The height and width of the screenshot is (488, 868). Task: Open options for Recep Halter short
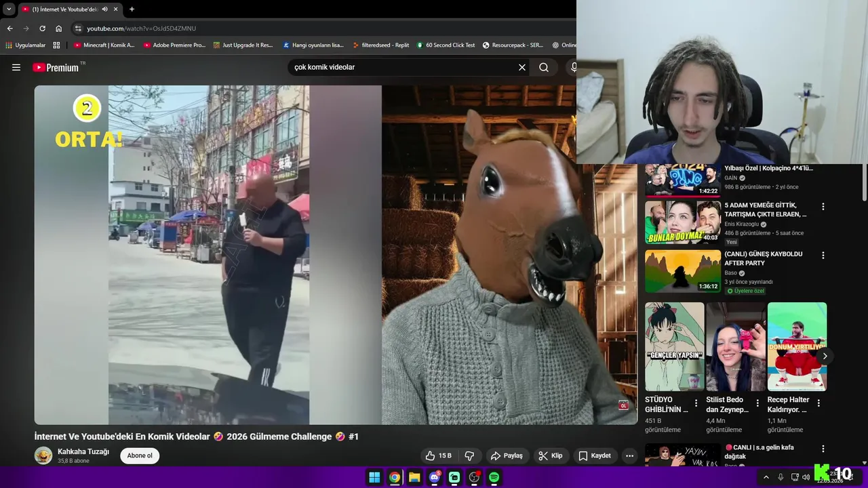coord(818,403)
